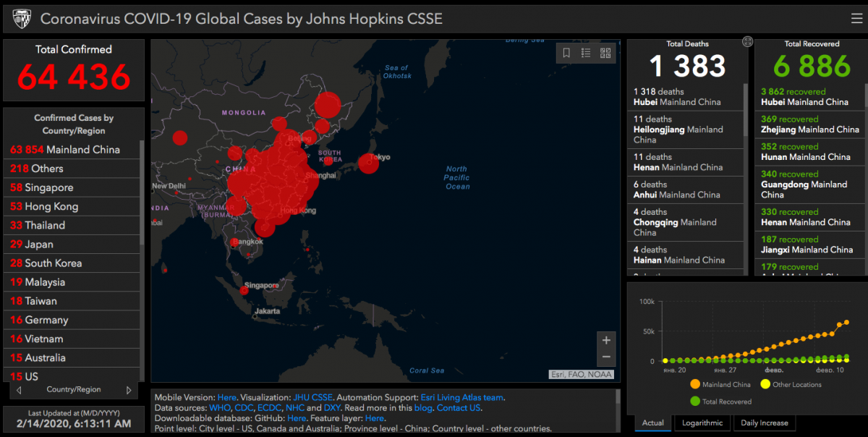
Task: Show the map legend list icon
Action: click(x=586, y=53)
